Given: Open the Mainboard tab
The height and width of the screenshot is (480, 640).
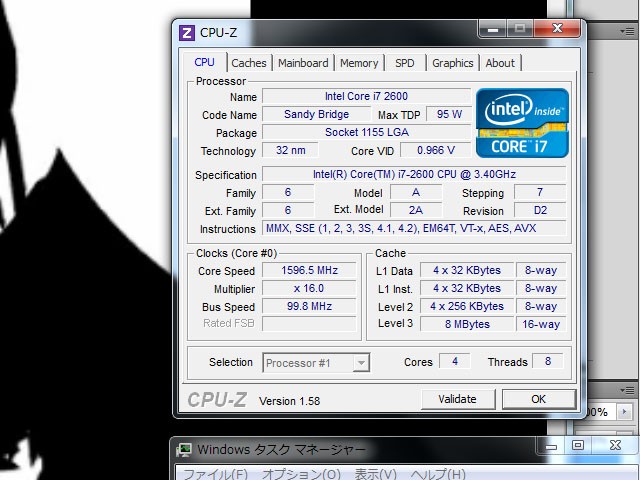Looking at the screenshot, I should point(303,63).
